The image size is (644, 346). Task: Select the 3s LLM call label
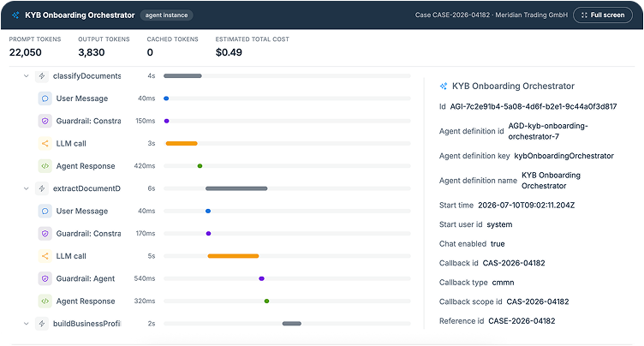point(71,143)
